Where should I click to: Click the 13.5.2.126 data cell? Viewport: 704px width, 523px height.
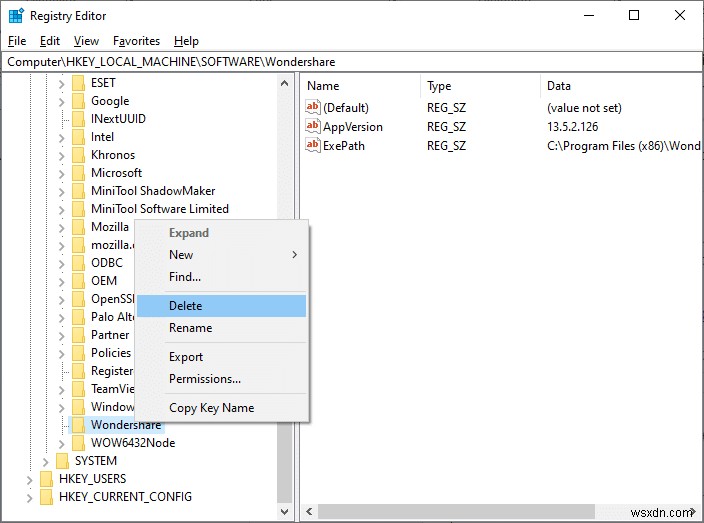pos(572,127)
